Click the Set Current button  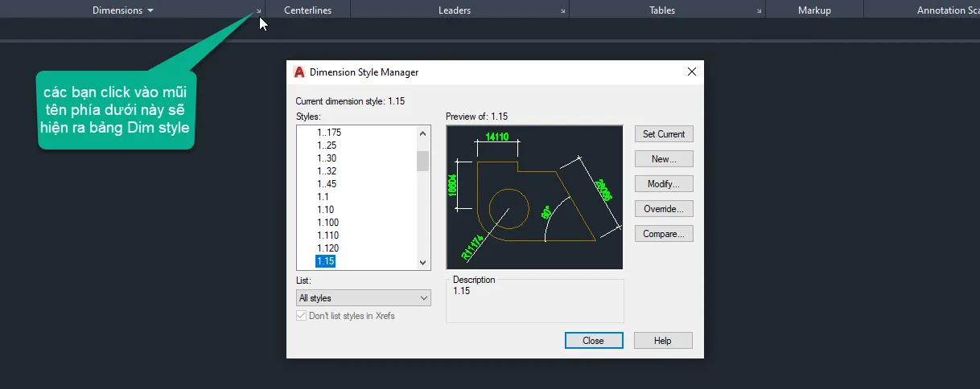(x=664, y=134)
